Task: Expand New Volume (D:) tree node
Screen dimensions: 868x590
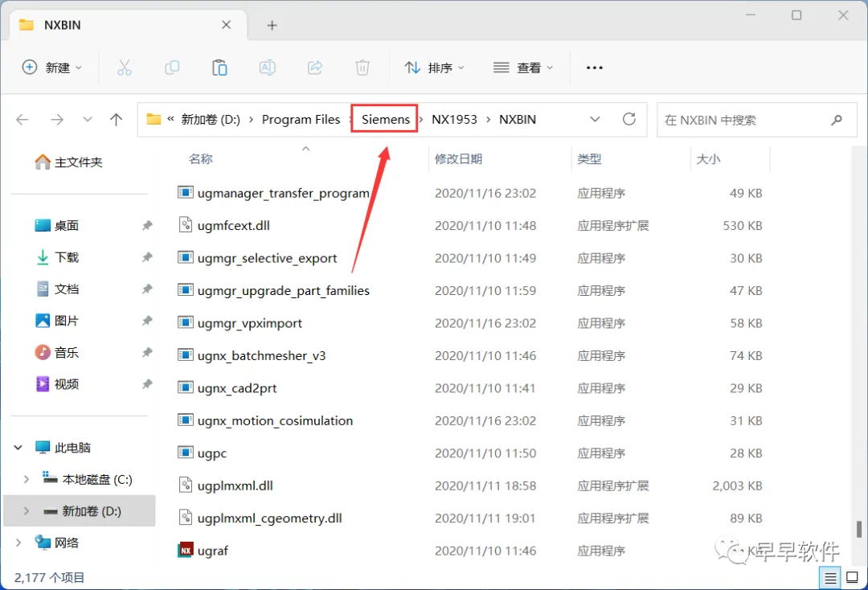Action: pyautogui.click(x=26, y=511)
